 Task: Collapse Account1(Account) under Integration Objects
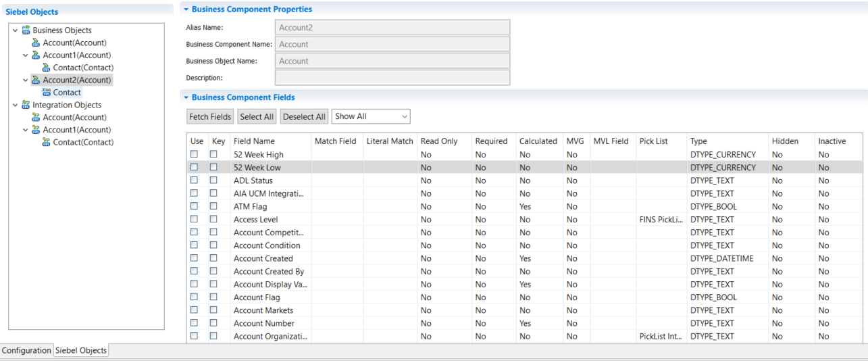click(x=26, y=130)
